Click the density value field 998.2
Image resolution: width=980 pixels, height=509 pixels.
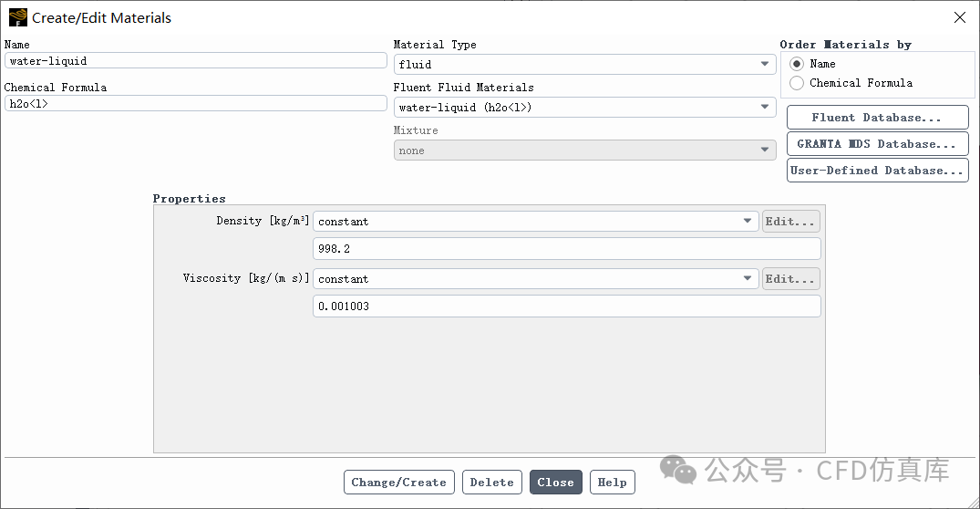point(567,249)
